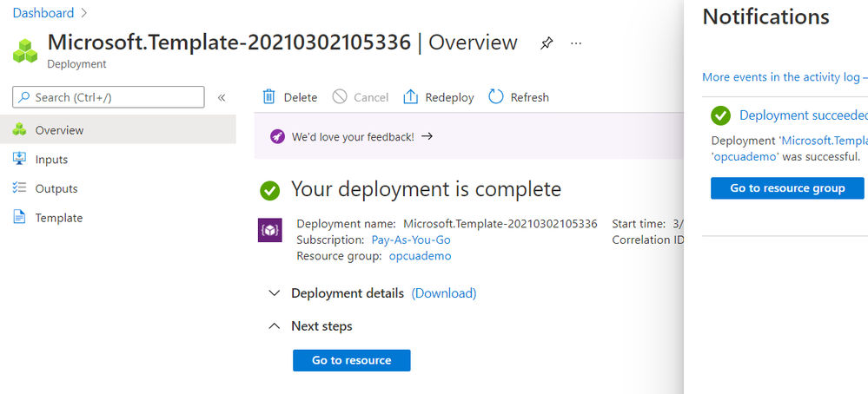Click the Deployment name value text
Screen dimensions: 868x394
[500, 224]
